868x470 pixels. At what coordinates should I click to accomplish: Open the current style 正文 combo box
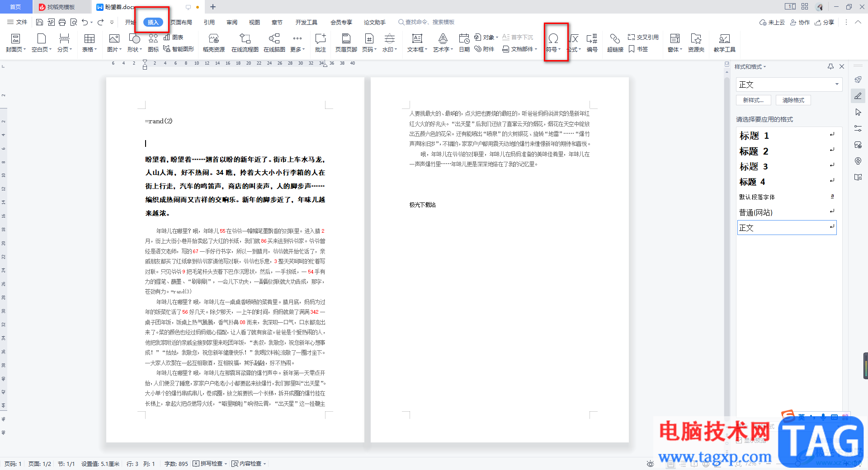point(789,85)
